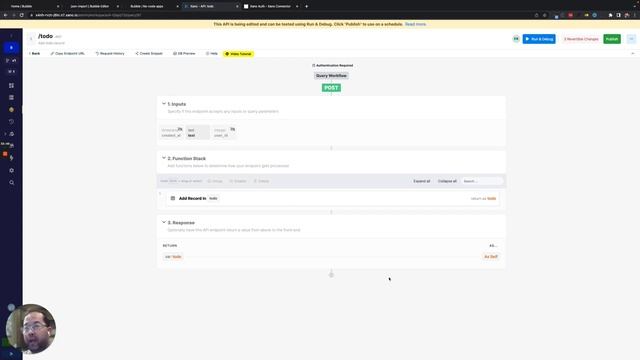
Task: Open the Help item in toolbar
Action: tap(212, 53)
